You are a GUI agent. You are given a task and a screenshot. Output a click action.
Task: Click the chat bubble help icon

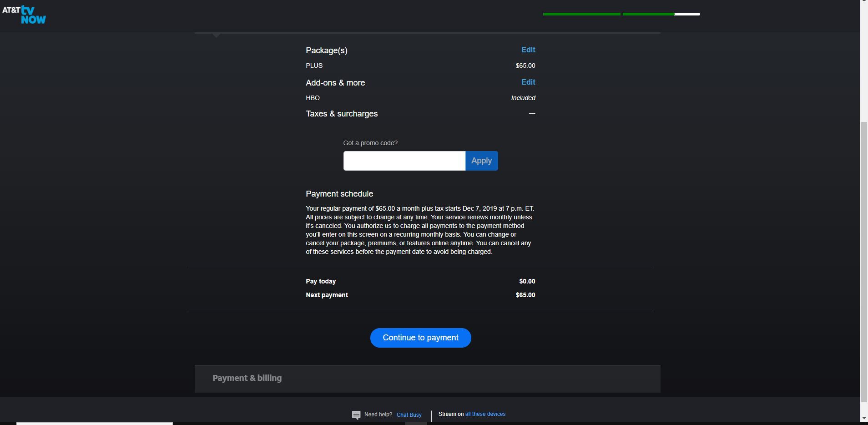[356, 415]
